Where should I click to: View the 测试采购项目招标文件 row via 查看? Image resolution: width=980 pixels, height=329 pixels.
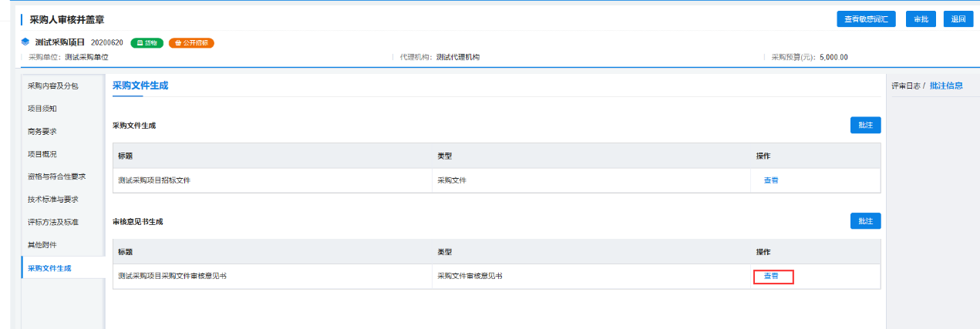click(x=770, y=180)
